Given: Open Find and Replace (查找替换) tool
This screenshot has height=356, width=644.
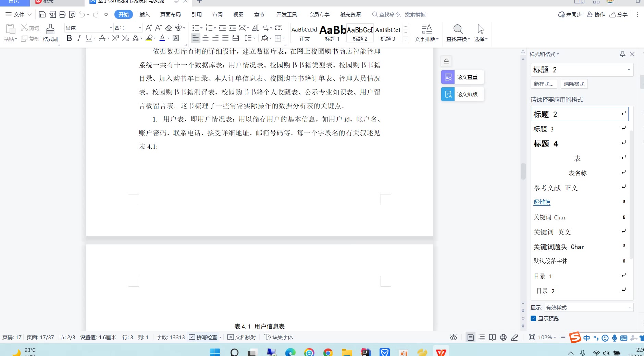Looking at the screenshot, I should [458, 33].
